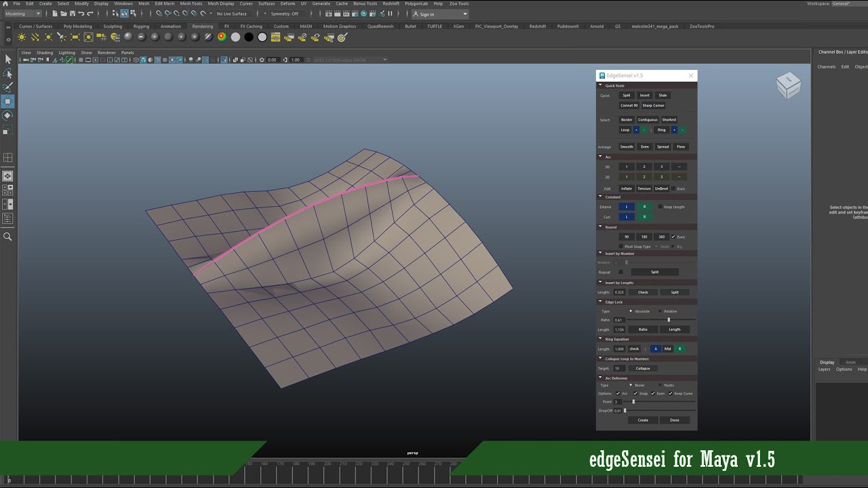Click the Contiguous select button
This screenshot has width=868, height=488.
[x=648, y=119]
